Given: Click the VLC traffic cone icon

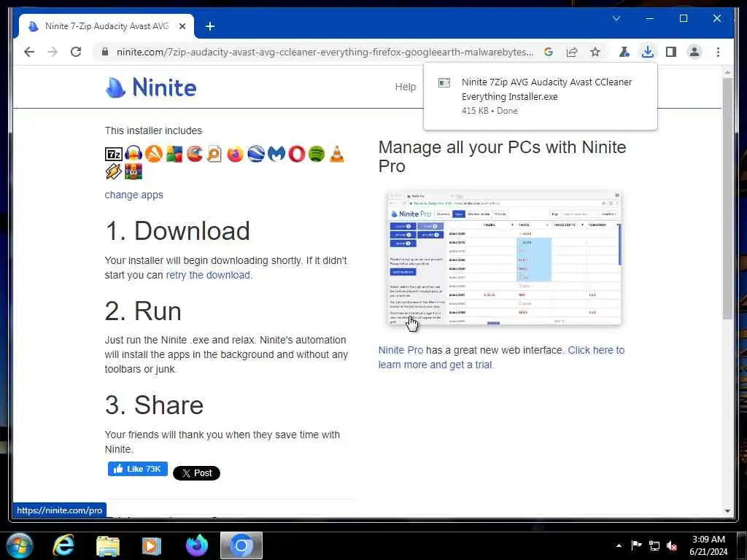Looking at the screenshot, I should pos(337,154).
